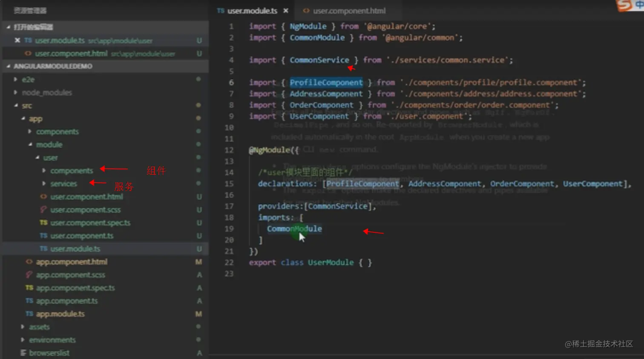Collapse the app folder
The height and width of the screenshot is (359, 644).
click(x=23, y=119)
